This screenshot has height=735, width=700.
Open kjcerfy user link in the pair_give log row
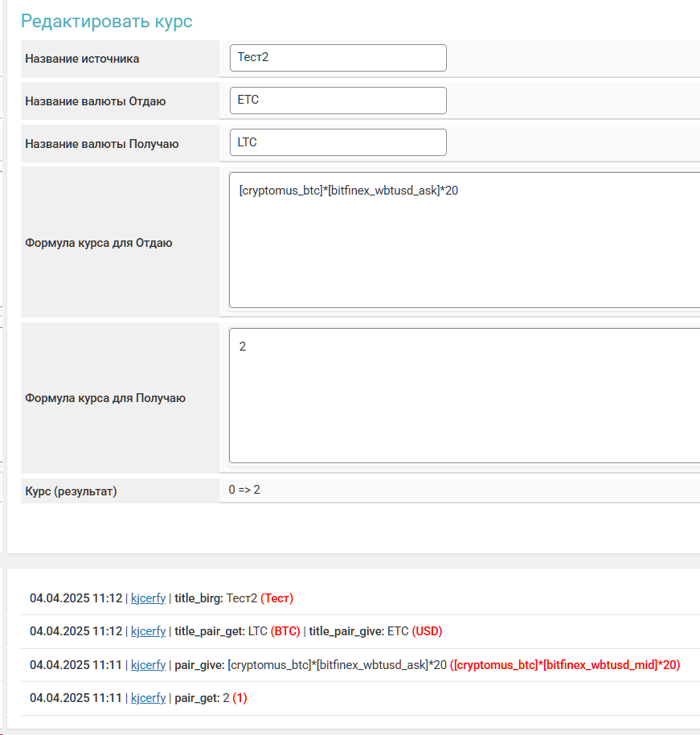[x=149, y=665]
